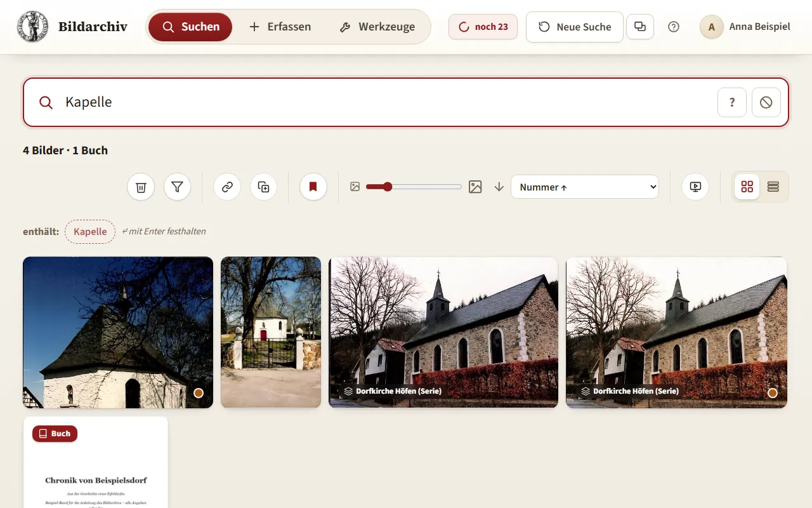
Task: Open the Dorfkirche Höfen image with orange dot
Action: click(x=676, y=332)
